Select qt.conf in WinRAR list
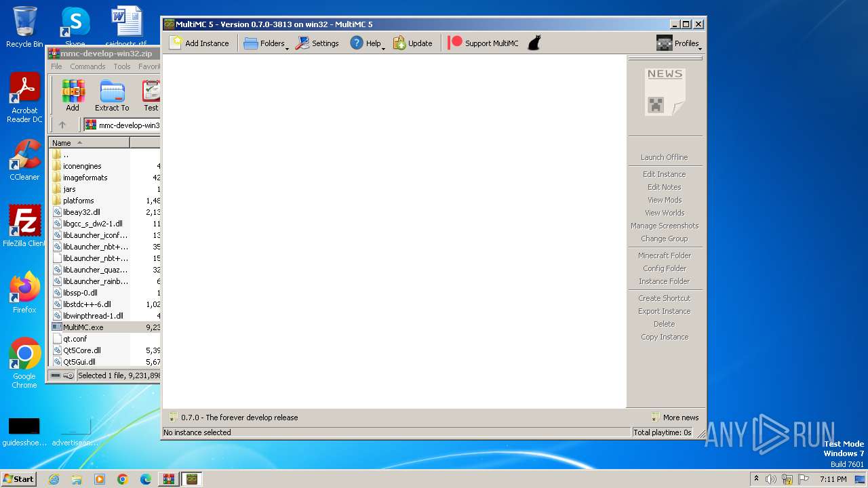868x488 pixels. coord(75,339)
